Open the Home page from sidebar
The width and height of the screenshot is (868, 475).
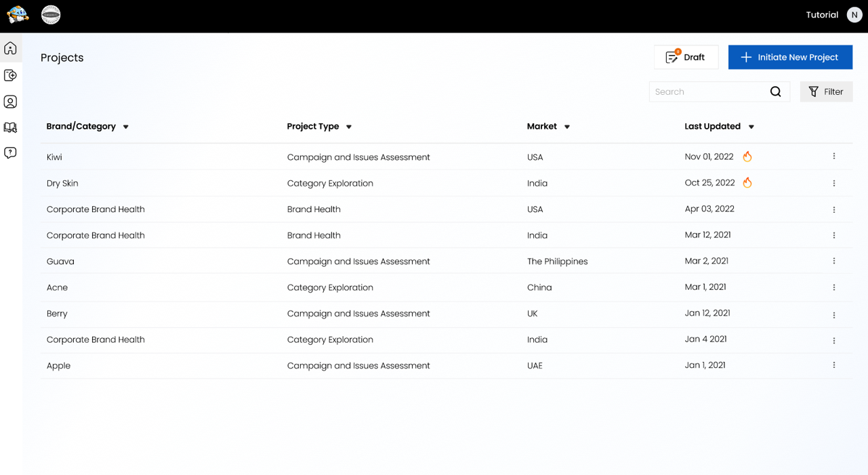coord(10,49)
